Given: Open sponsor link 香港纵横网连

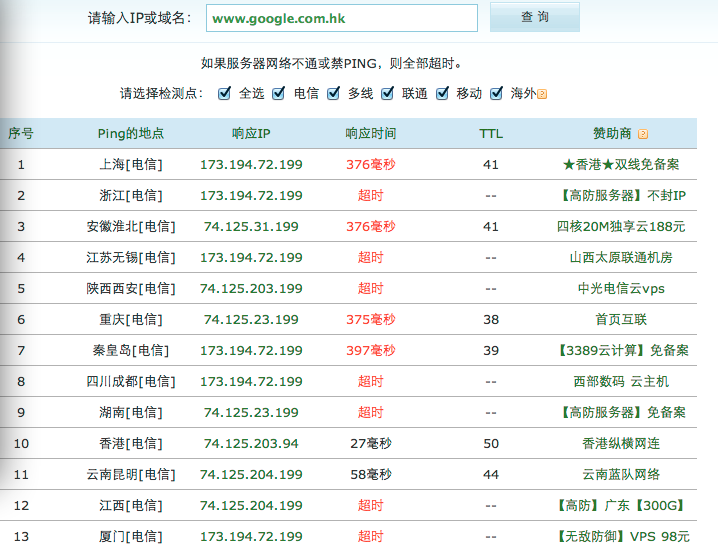Looking at the screenshot, I should click(x=621, y=444).
